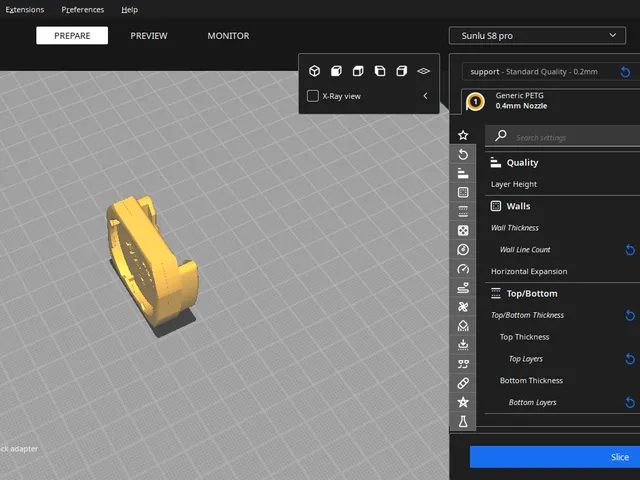Image resolution: width=640 pixels, height=480 pixels.
Task: Reset the support Standard Quality profile changes
Action: (625, 72)
